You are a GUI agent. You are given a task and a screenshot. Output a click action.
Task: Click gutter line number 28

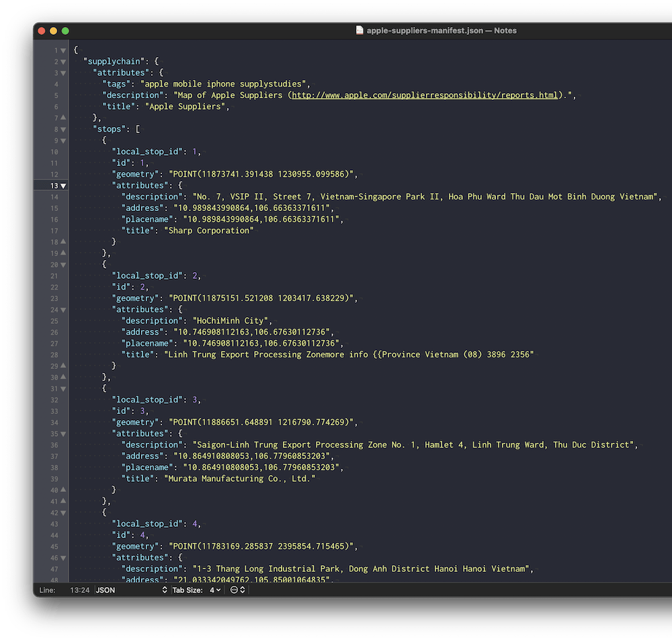click(x=54, y=355)
